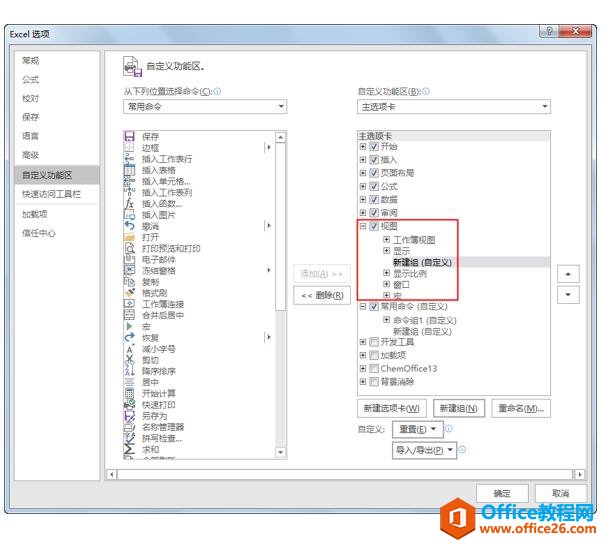603x546 pixels.
Task: Disable the 数据 tab checkbox
Action: pyautogui.click(x=374, y=199)
